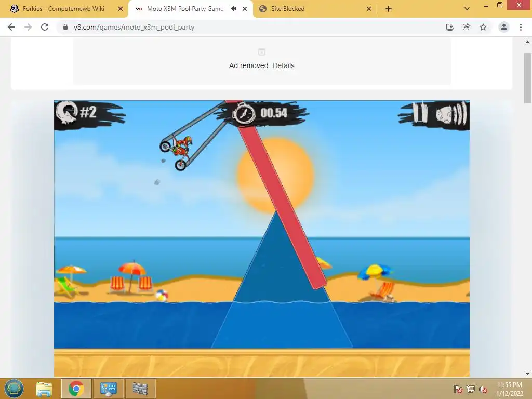Open the brick wall taskbar icon

pos(140,389)
